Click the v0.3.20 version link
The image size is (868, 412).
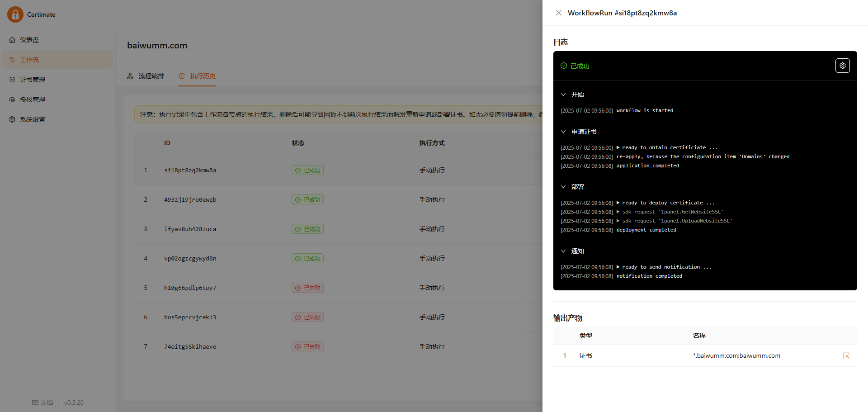[x=74, y=403]
